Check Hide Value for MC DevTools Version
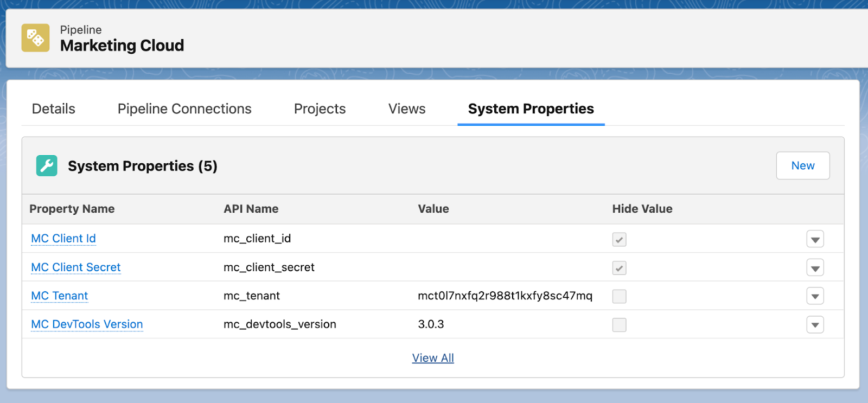The image size is (868, 403). pyautogui.click(x=619, y=325)
